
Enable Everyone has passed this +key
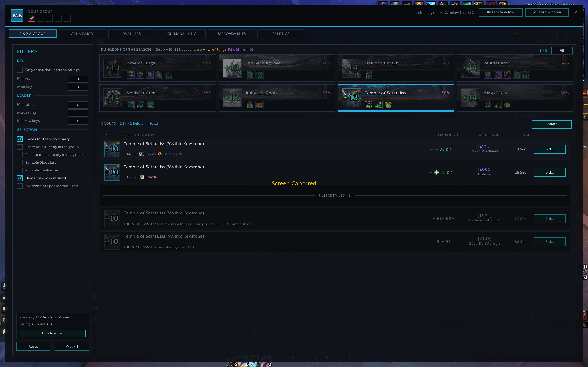pyautogui.click(x=20, y=186)
